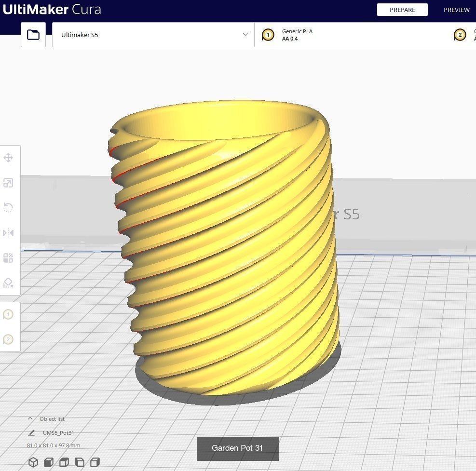476x471 pixels.
Task: Click extruder 2 material icon
Action: click(460, 35)
